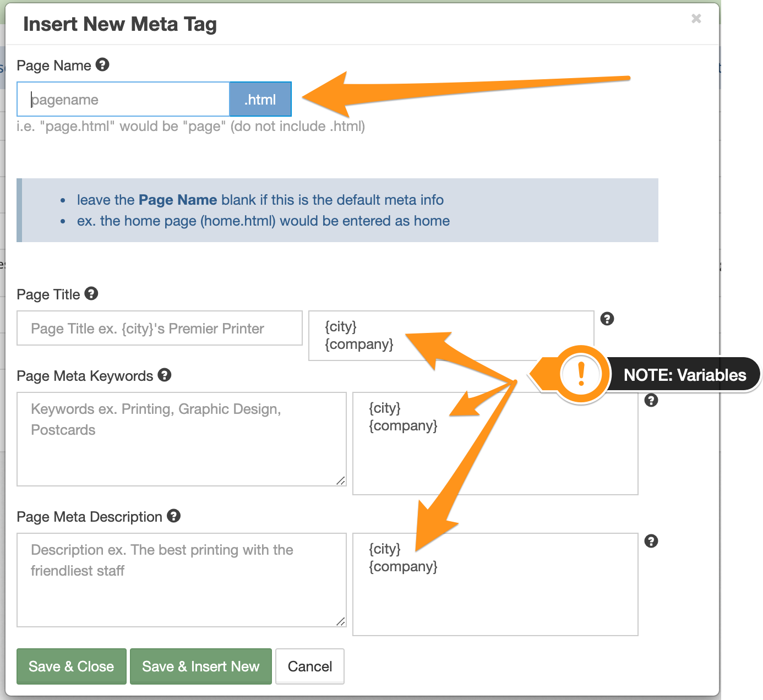Cancel the meta tag dialog
The width and height of the screenshot is (763, 700).
click(x=310, y=666)
